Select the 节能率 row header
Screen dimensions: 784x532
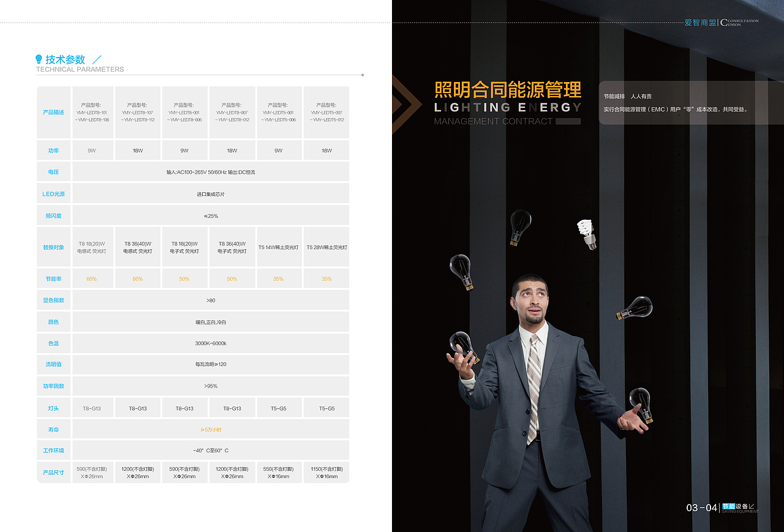point(53,279)
